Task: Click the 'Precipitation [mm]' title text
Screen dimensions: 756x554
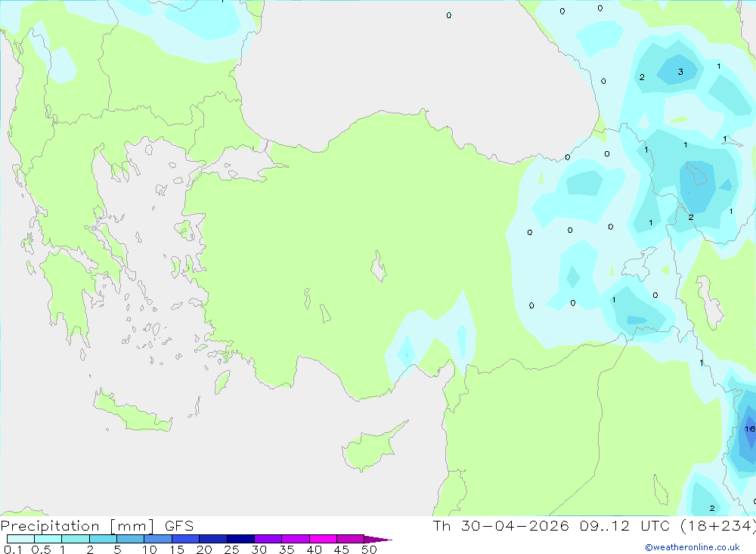Action: coord(78,525)
